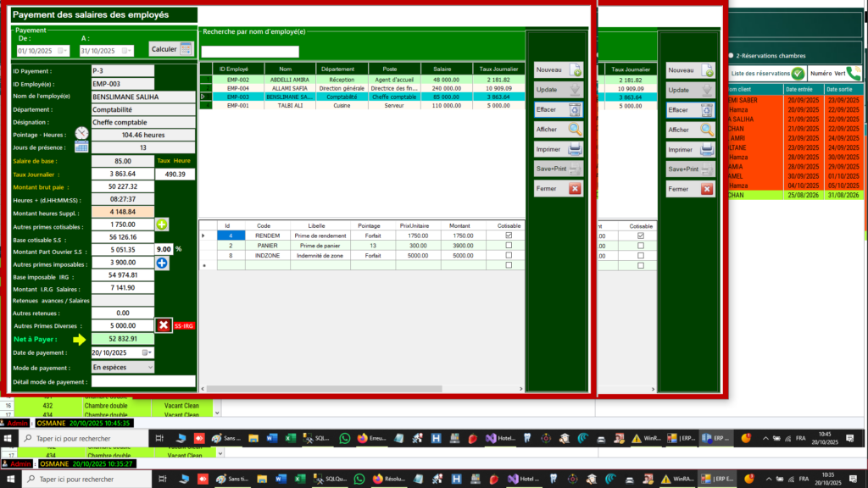Image resolution: width=868 pixels, height=488 pixels.
Task: Check the Cotisable box for PANIER row
Action: coord(509,246)
